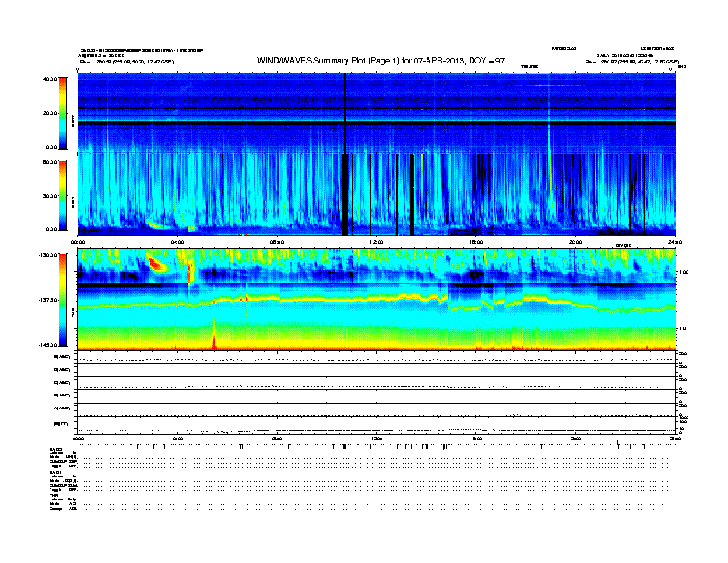
Task: Click the rotated TNR axis label
Action: point(73,314)
